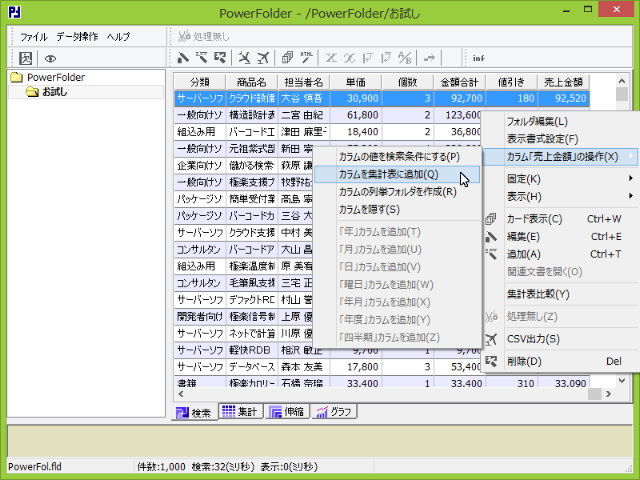The height and width of the screenshot is (480, 640).
Task: Click the 売上金額 column header
Action: pos(563,82)
